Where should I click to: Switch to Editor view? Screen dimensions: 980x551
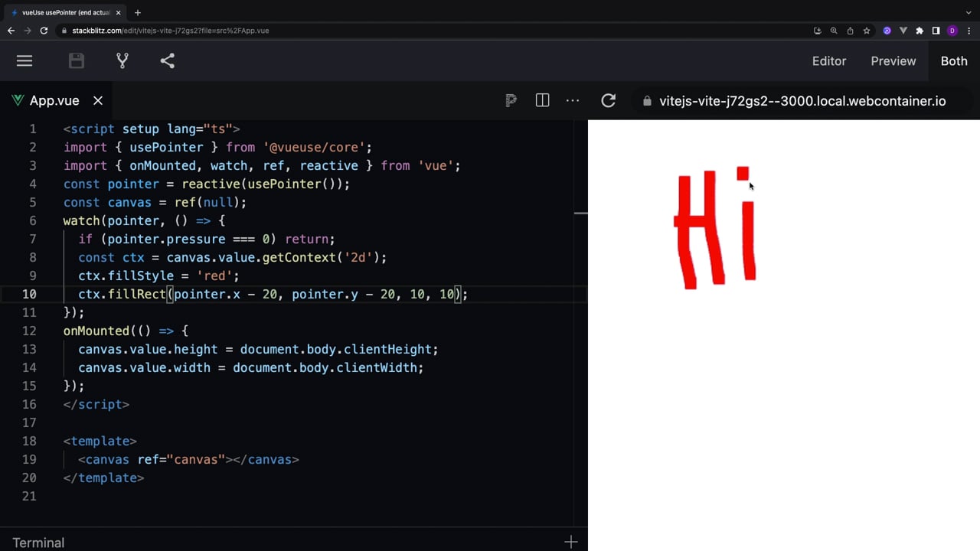click(829, 61)
